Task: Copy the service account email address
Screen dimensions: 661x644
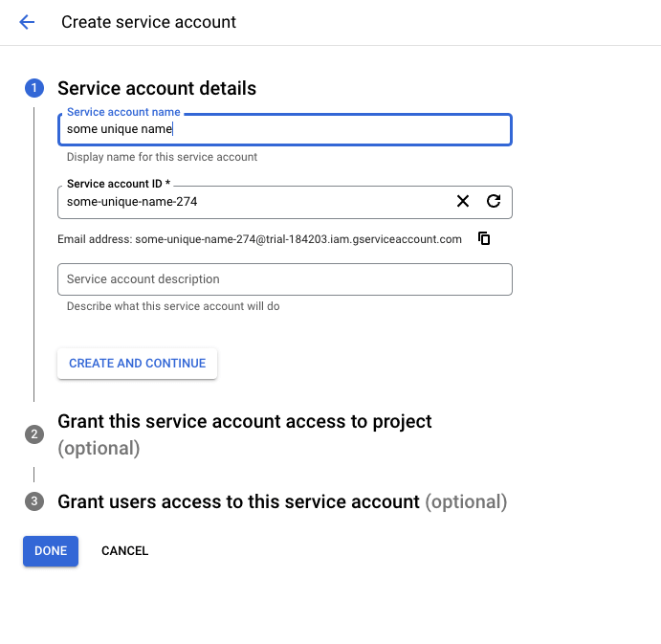Action: [484, 238]
